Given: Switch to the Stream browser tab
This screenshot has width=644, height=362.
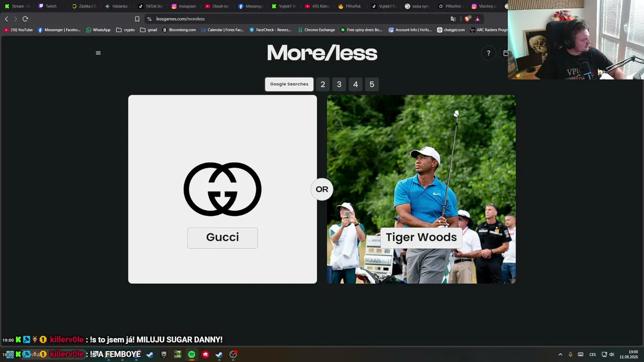Looking at the screenshot, I should [18, 7].
